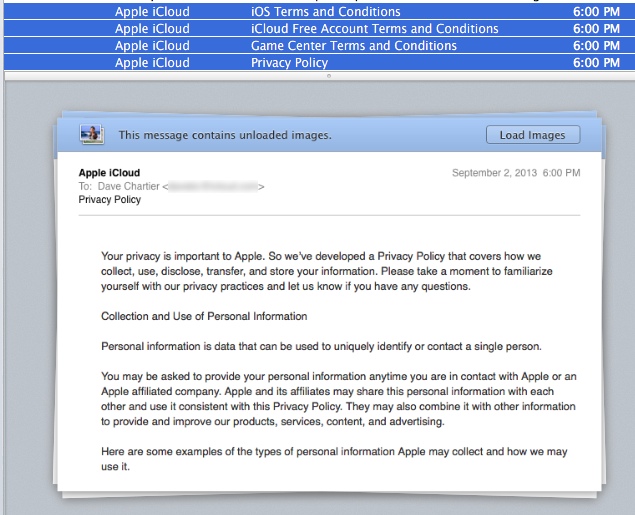Click the split pane divider handle dot
Screen dimensions: 635x515
point(329,76)
